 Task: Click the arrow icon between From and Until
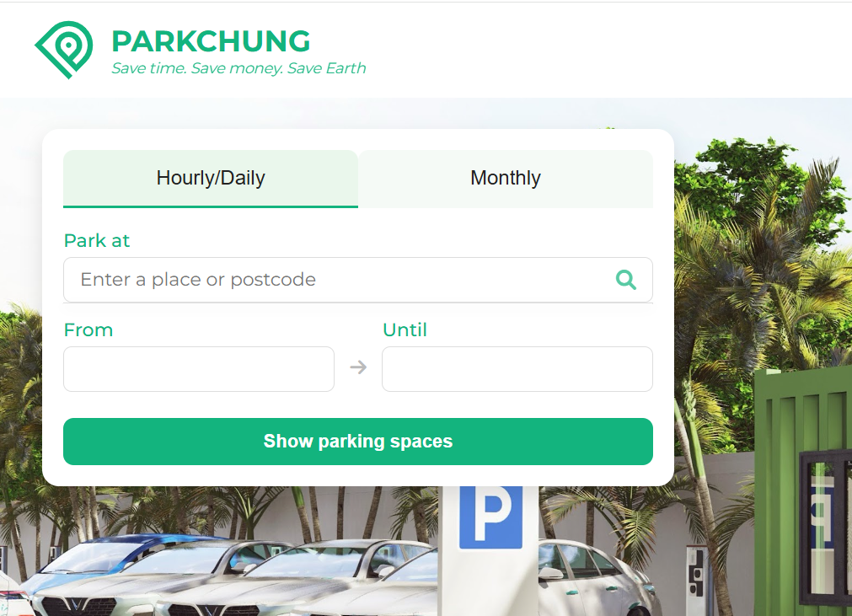358,367
